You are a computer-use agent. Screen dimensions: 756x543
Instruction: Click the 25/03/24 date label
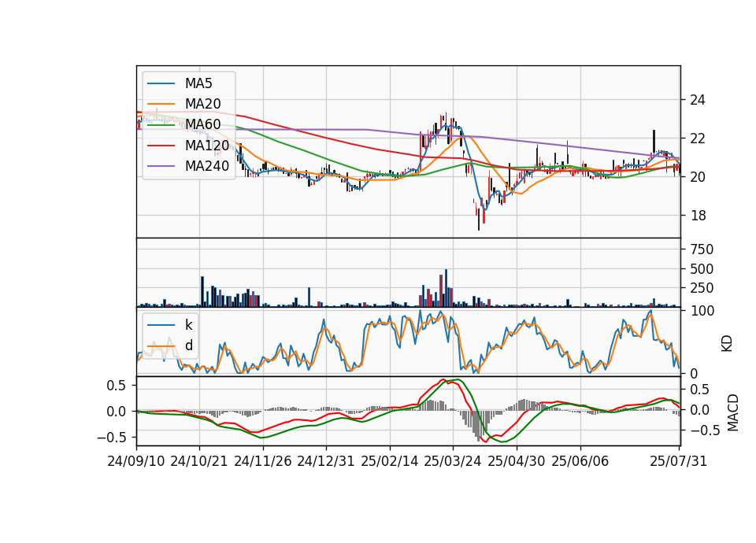click(x=453, y=461)
